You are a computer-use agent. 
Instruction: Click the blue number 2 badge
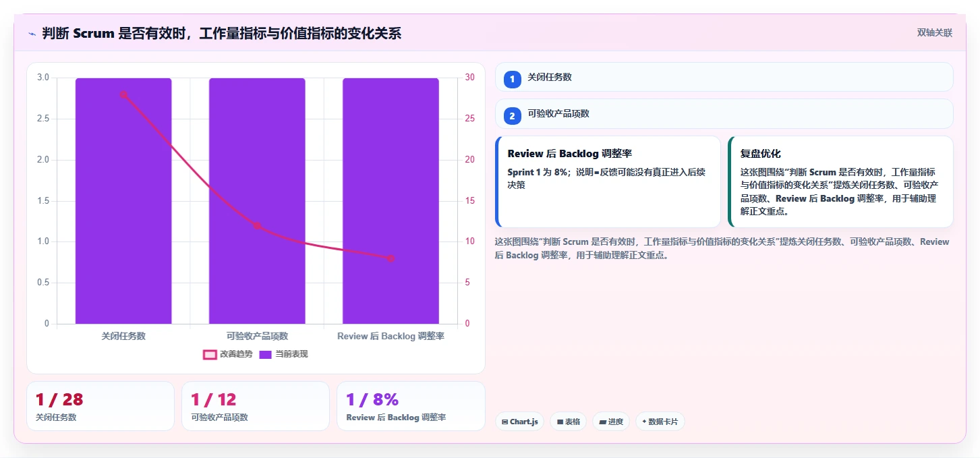[512, 116]
